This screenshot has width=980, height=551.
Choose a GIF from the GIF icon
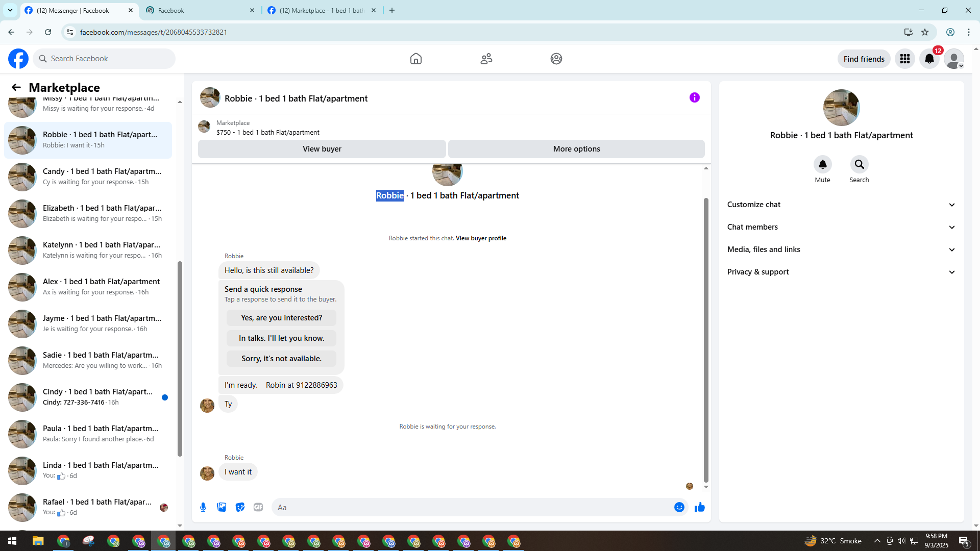[258, 507]
